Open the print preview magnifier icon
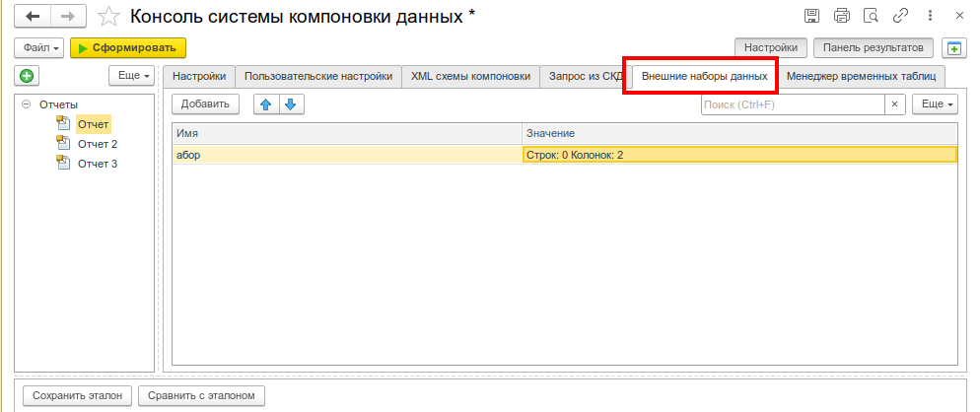Screen dimensions: 980x412 [871, 16]
